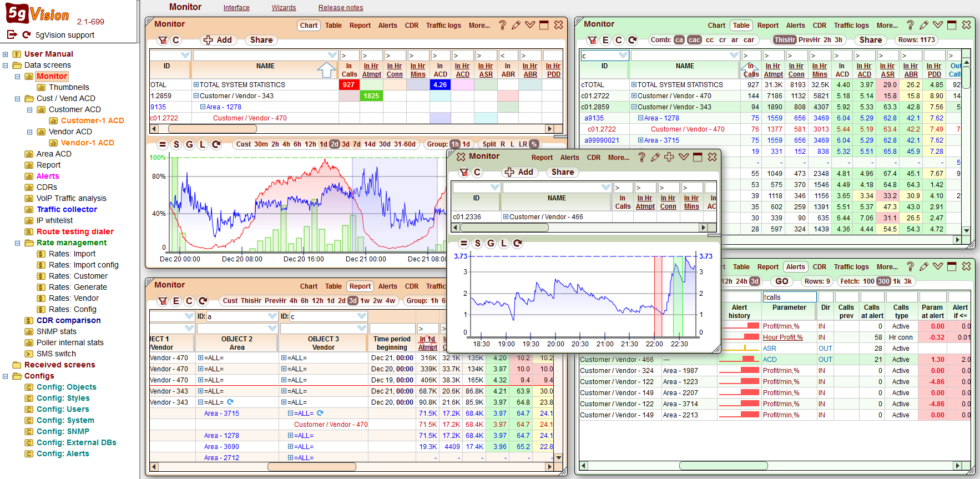Image resolution: width=980 pixels, height=479 pixels.
Task: Click the L chart button in orange Monitor window
Action: pyautogui.click(x=203, y=144)
